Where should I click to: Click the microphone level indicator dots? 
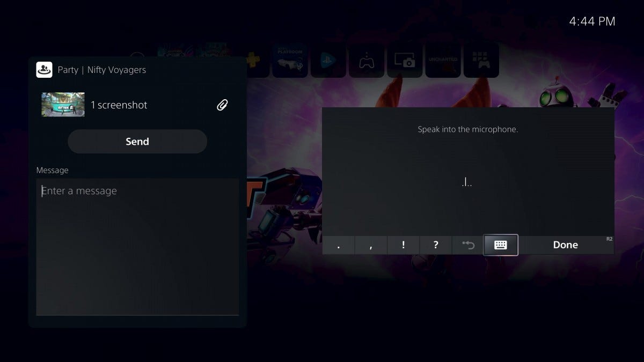pos(467,183)
